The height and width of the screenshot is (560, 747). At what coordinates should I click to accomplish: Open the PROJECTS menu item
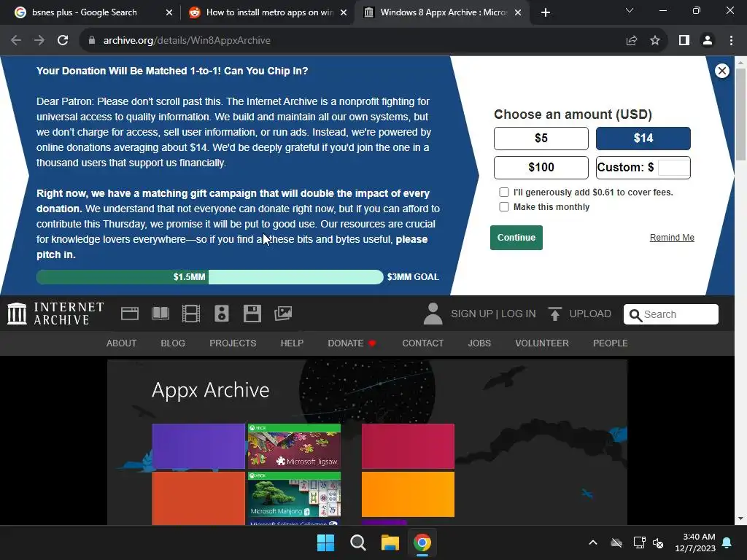click(233, 343)
